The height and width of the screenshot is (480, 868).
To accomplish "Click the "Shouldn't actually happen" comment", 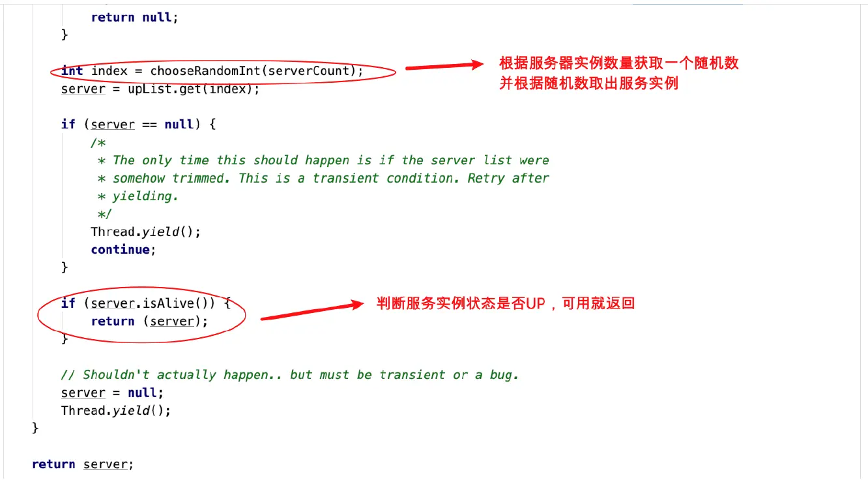I will (x=289, y=374).
